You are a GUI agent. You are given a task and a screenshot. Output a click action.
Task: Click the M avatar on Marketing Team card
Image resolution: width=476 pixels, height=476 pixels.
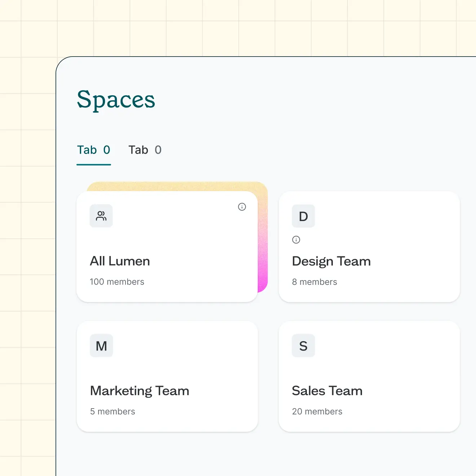(x=101, y=346)
